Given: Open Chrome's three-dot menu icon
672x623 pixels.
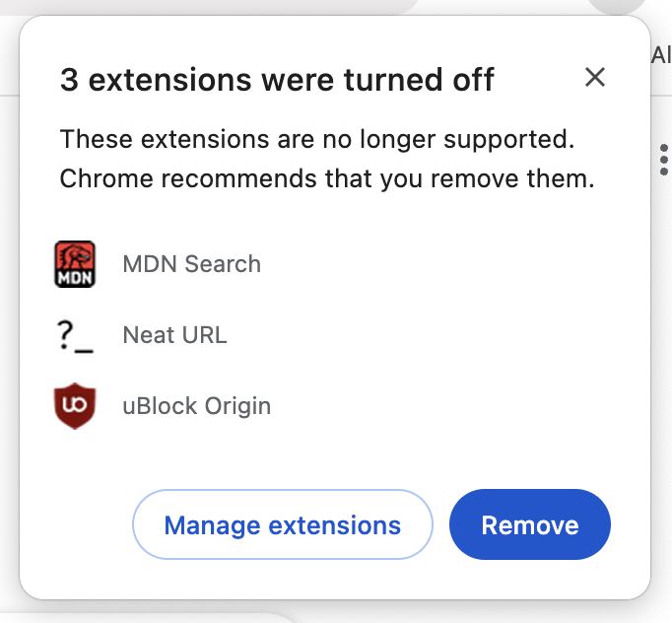Looking at the screenshot, I should pyautogui.click(x=664, y=160).
